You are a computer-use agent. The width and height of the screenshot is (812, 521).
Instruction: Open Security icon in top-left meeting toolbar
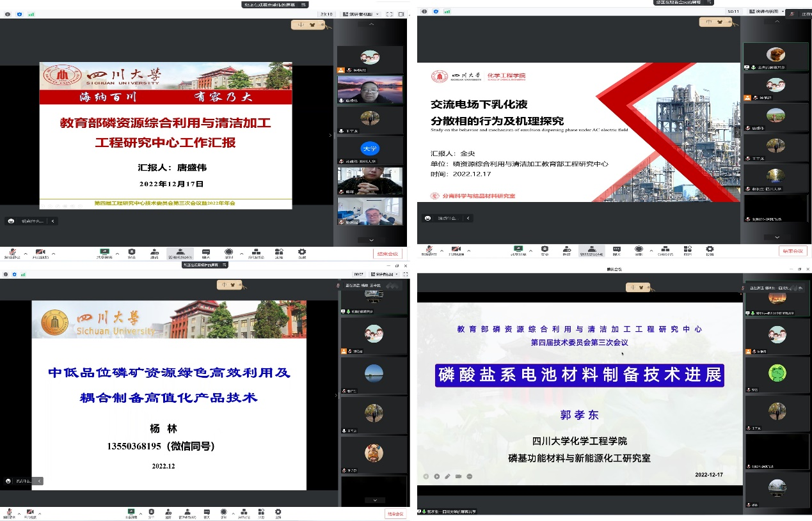131,253
